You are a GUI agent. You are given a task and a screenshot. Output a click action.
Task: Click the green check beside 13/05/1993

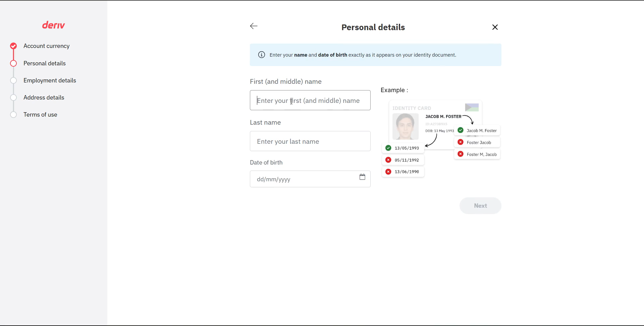[x=388, y=148]
